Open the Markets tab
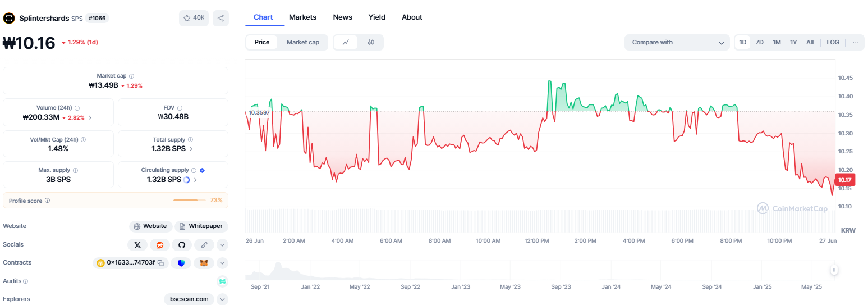 coord(302,17)
